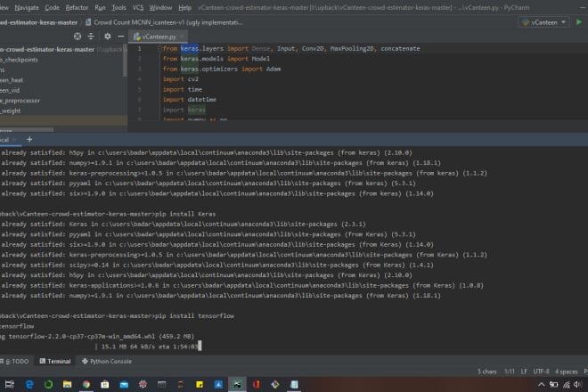588x392 pixels.
Task: Toggle the Terminal tool window button
Action: tap(54, 362)
